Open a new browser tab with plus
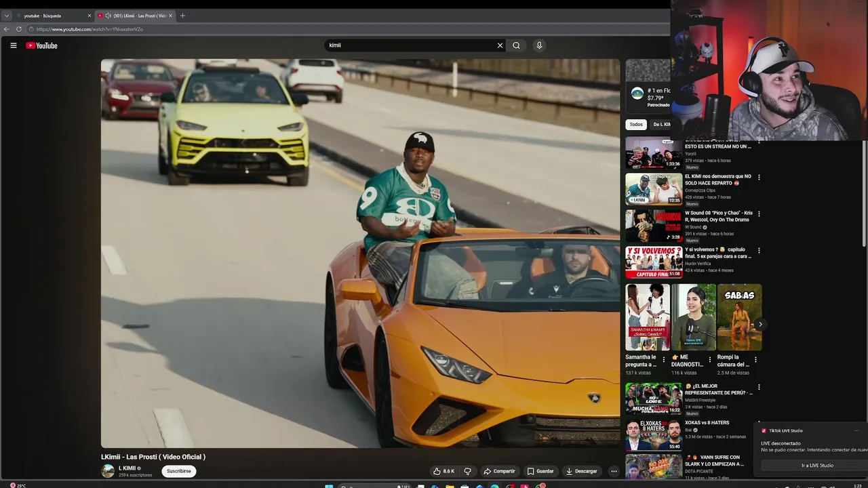The height and width of the screenshot is (488, 868). [x=182, y=16]
